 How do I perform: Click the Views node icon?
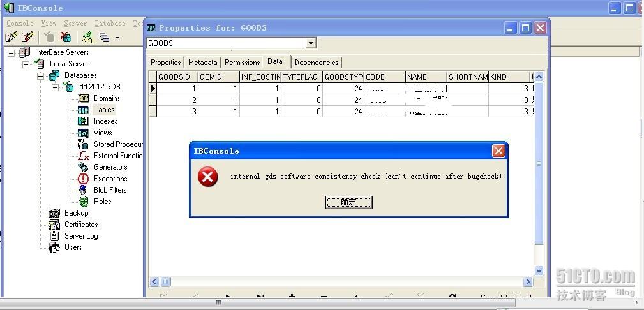[x=84, y=133]
